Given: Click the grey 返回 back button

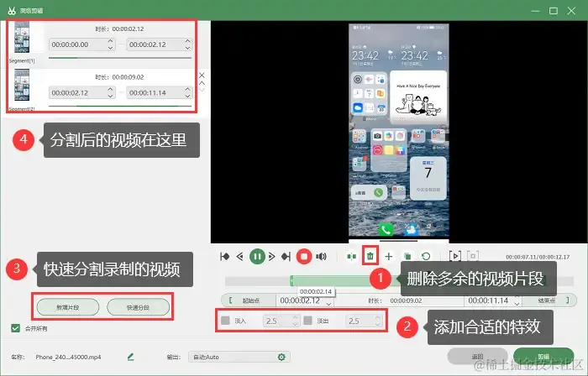Looking at the screenshot, I should click(x=477, y=356).
